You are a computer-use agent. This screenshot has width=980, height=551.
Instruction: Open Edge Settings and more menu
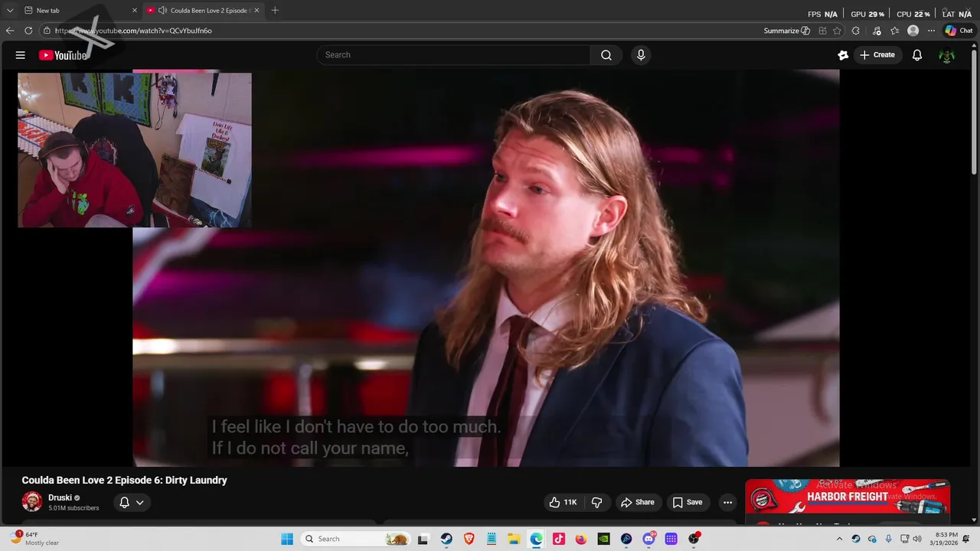point(931,31)
